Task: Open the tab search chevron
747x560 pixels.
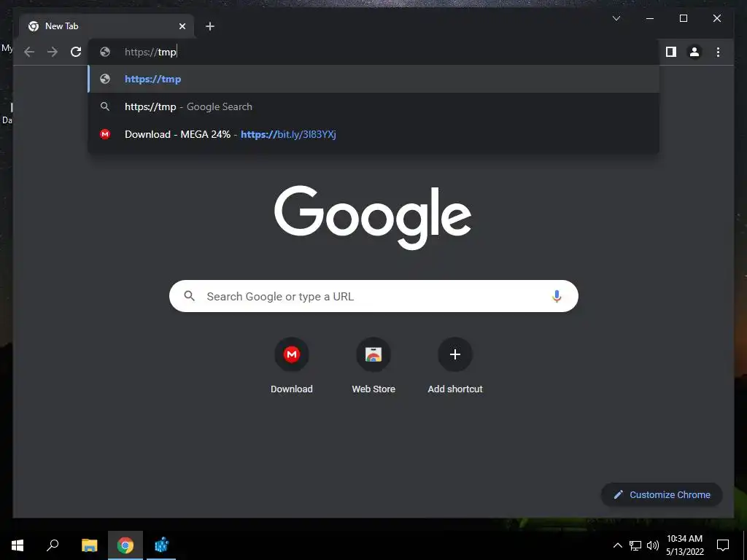Action: click(x=616, y=18)
